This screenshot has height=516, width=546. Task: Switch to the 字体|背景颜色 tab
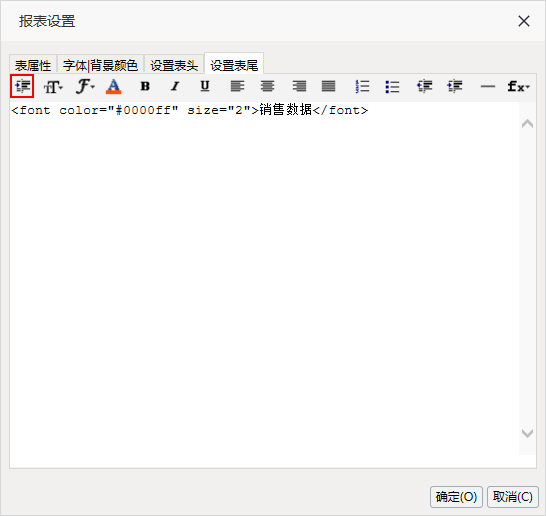pyautogui.click(x=100, y=65)
